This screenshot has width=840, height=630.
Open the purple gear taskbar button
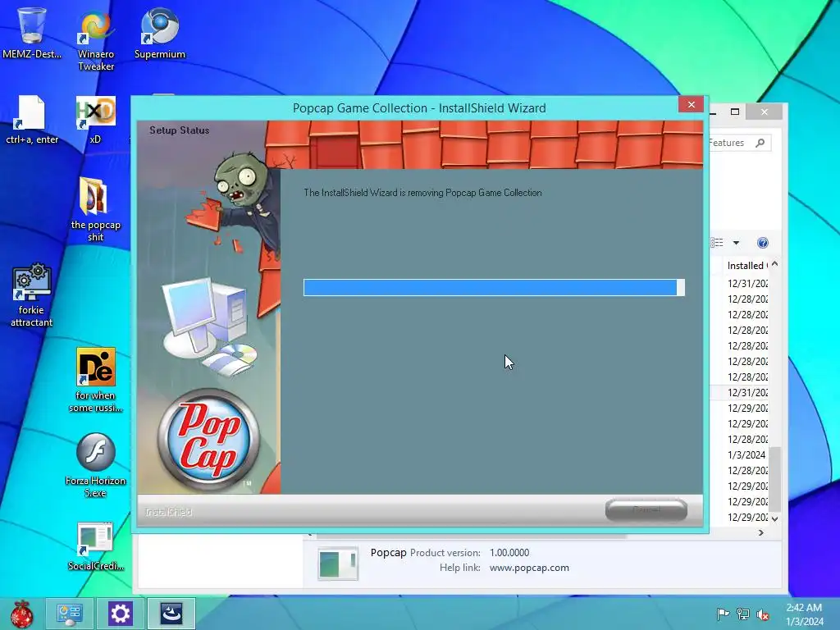(x=120, y=614)
